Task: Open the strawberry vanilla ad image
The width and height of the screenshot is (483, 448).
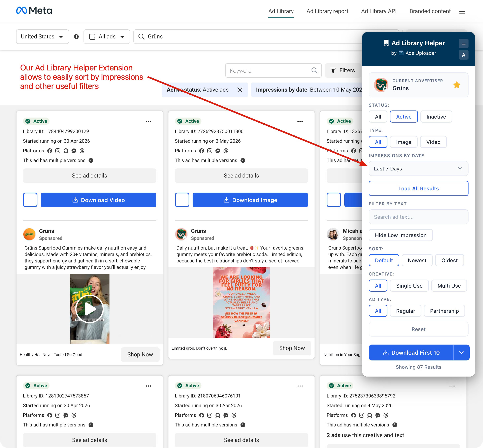Action: [241, 302]
